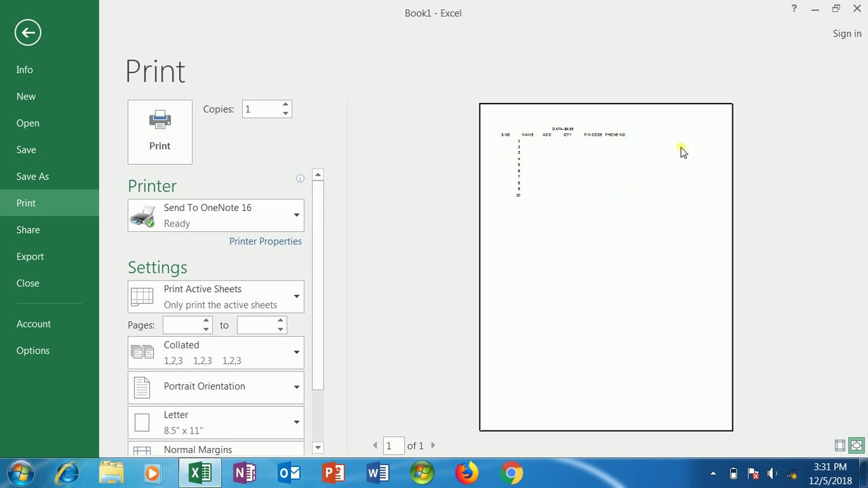Screen dimensions: 868x488
Task: Expand Print Active Sheets dropdown
Action: click(216, 297)
